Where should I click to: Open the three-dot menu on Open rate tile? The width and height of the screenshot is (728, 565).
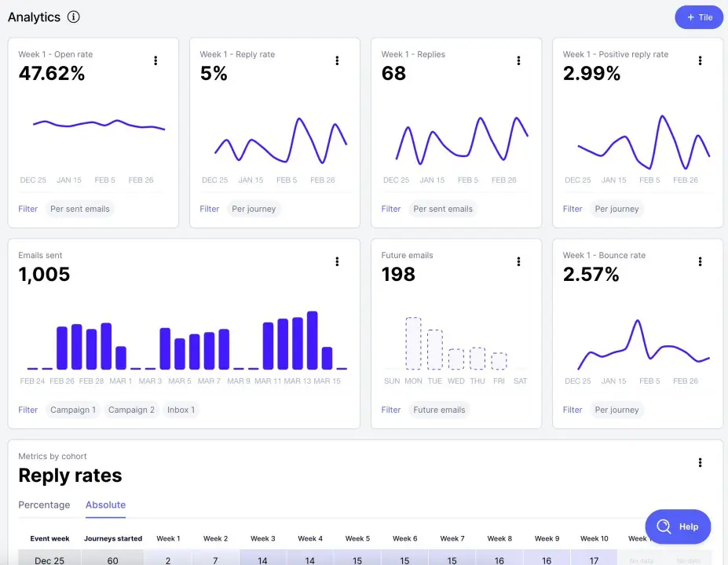[155, 60]
